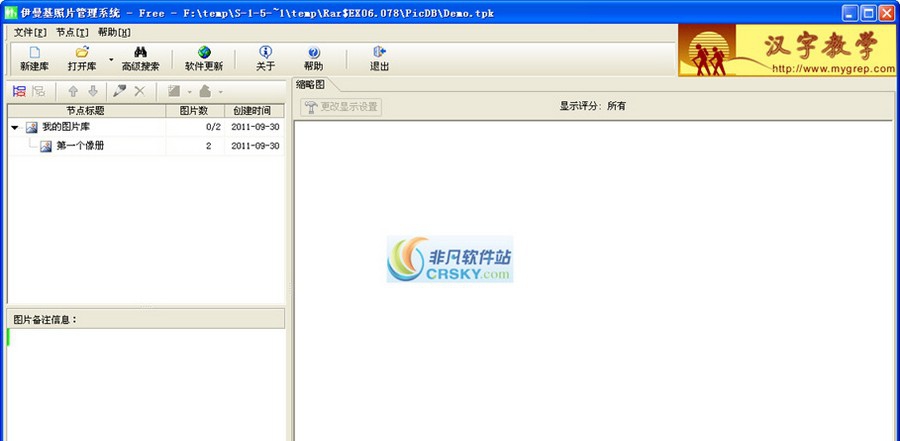Viewport: 900px width, 441px height.
Task: Click the 图片备注信息 panel header
Action: coord(146,319)
